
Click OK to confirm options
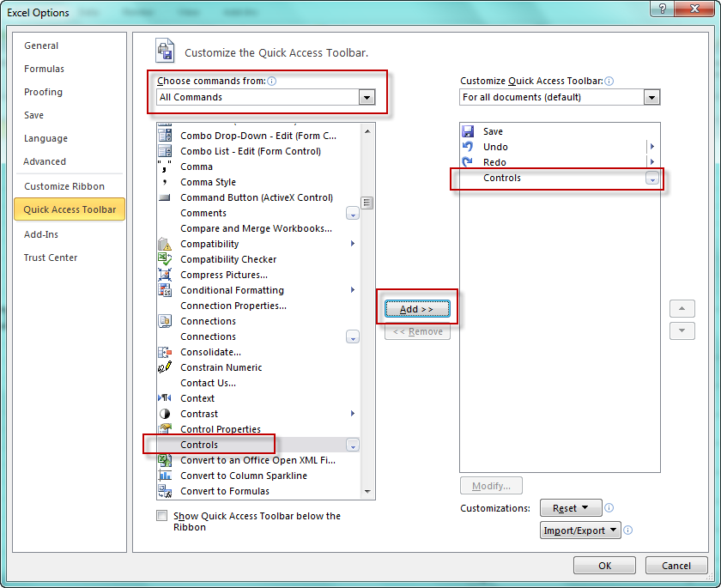click(x=604, y=566)
